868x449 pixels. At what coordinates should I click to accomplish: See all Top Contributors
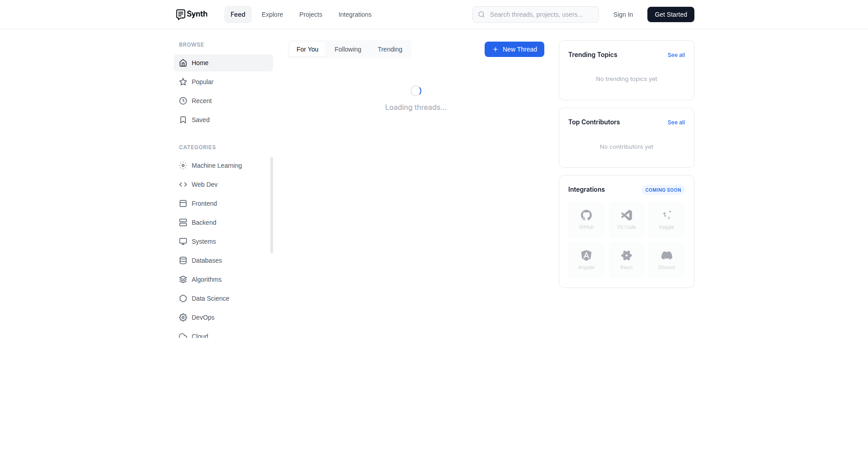(x=676, y=123)
